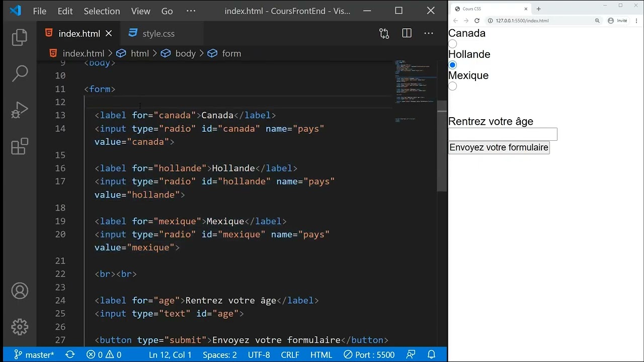The width and height of the screenshot is (644, 362).
Task: Go back in the browser window
Action: [x=455, y=21]
